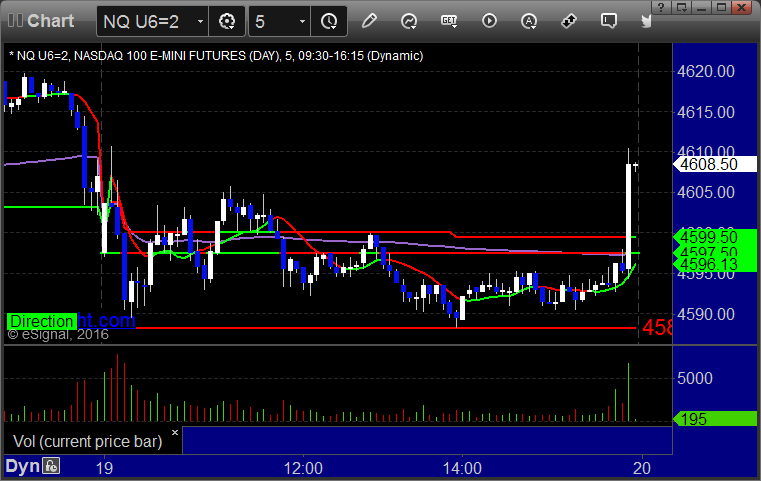Toggle the lock icon next to Dyn

point(51,466)
